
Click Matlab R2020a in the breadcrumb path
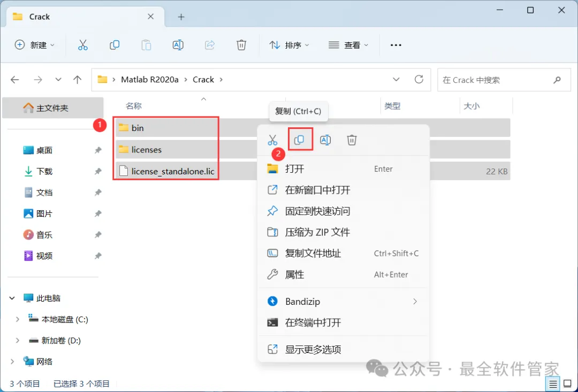pyautogui.click(x=150, y=80)
